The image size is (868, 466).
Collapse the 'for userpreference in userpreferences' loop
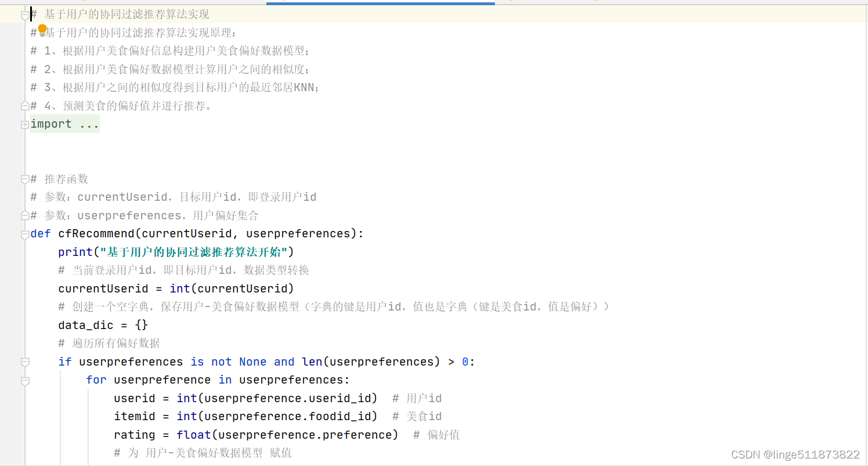point(24,381)
